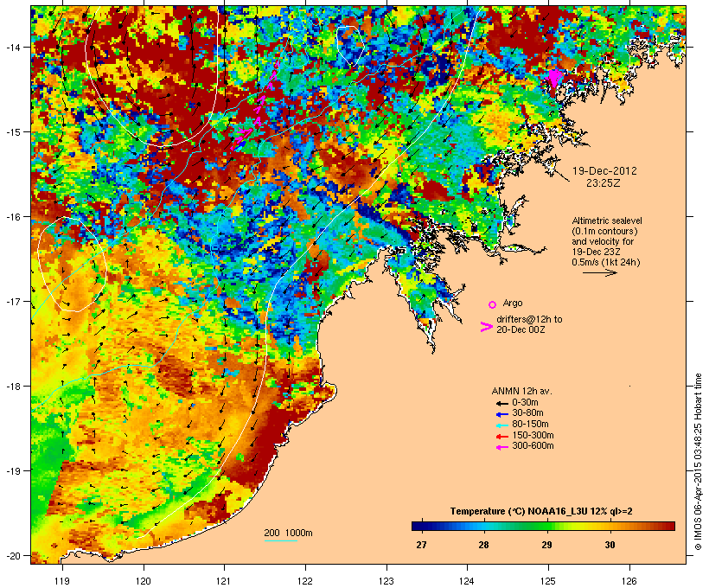Click the magenta 300-600m legend arrow

click(x=501, y=447)
